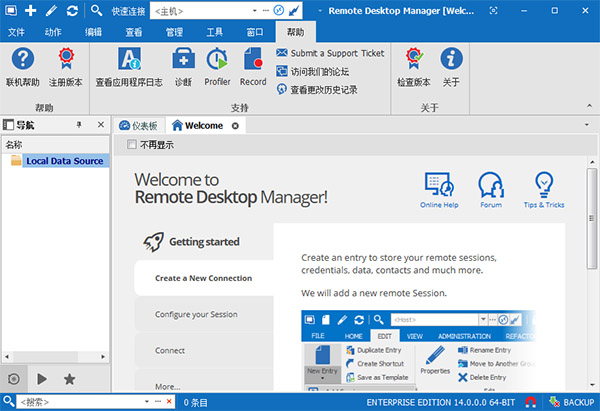Click the ellipsis button in the search bar

click(x=158, y=402)
